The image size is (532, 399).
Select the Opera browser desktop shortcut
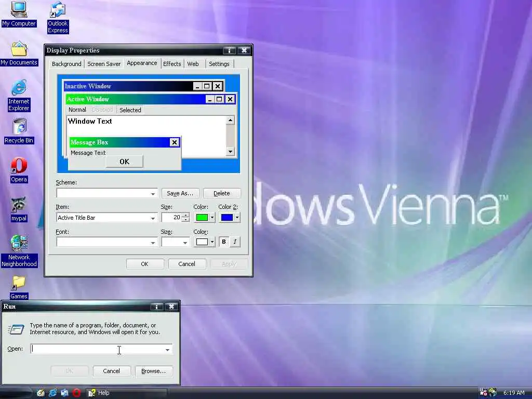(x=19, y=170)
